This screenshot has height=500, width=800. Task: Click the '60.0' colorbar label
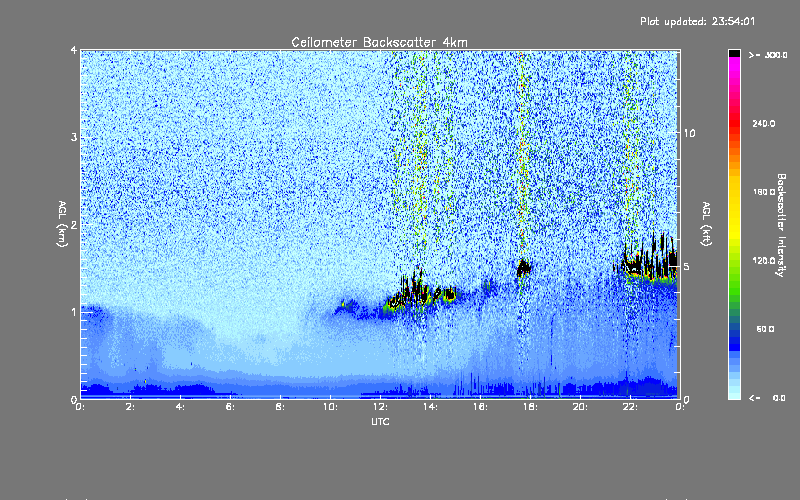point(765,329)
